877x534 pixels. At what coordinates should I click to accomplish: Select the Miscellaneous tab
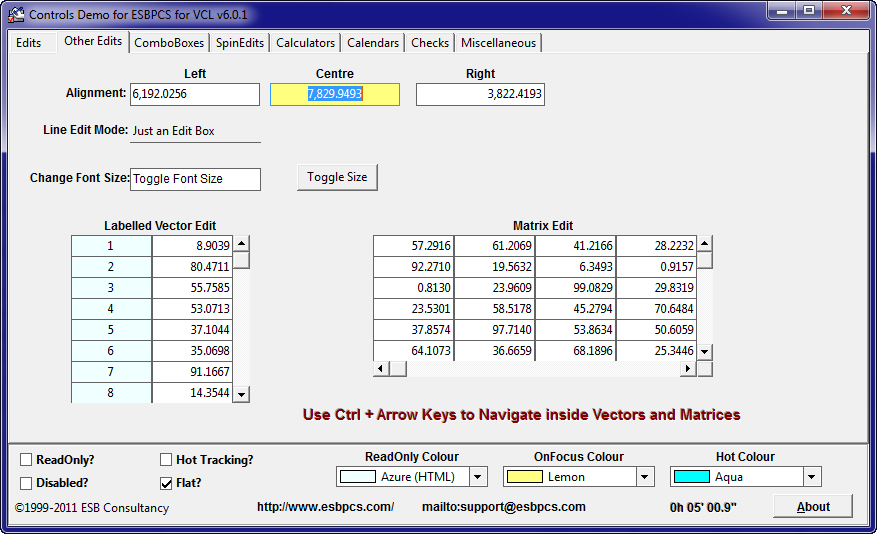pos(498,43)
